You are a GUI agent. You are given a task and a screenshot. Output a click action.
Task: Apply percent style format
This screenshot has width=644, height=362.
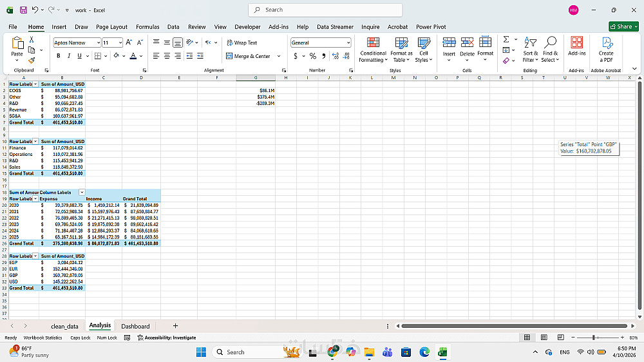click(x=313, y=56)
